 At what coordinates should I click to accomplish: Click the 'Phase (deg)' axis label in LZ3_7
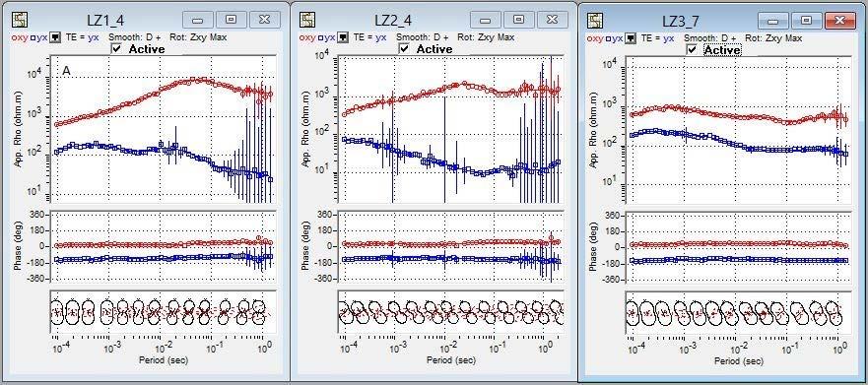pyautogui.click(x=594, y=247)
